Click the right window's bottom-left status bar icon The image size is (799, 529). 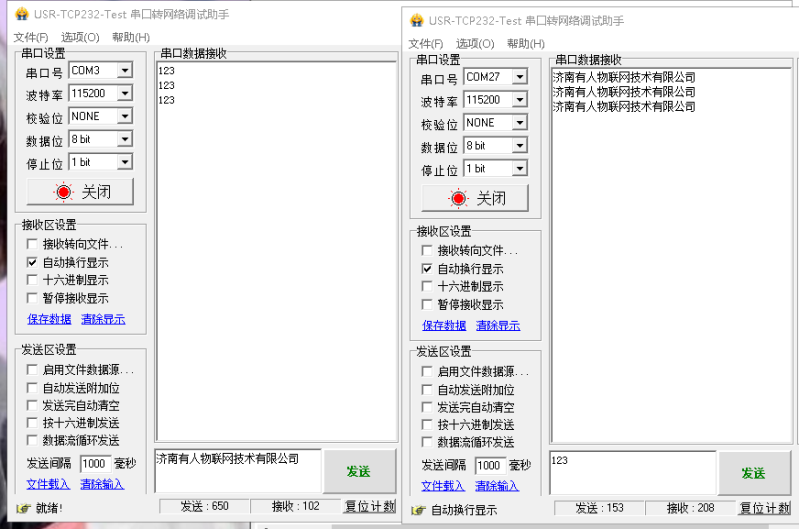pos(418,510)
